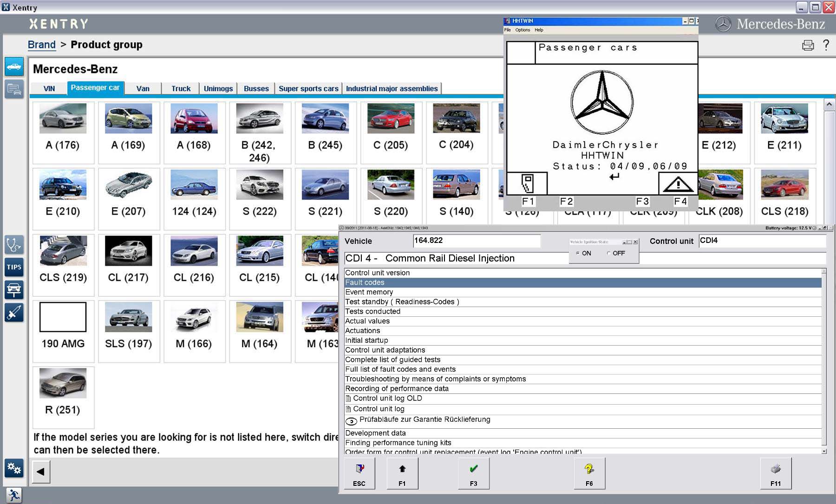Click the printer icon at top right

808,45
